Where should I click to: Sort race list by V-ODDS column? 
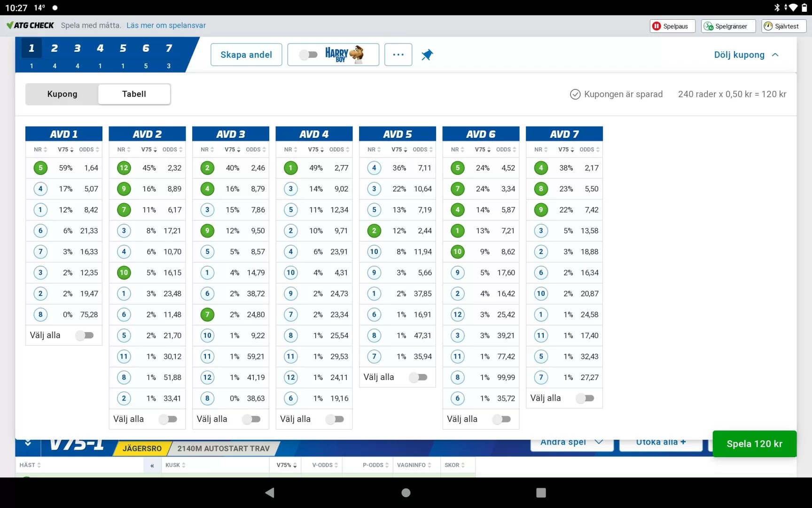(x=325, y=465)
